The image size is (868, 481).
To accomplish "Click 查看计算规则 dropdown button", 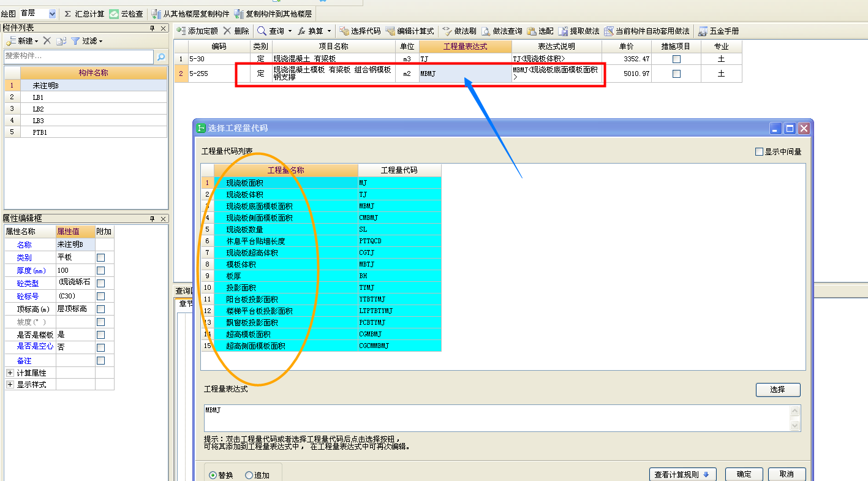I will (x=682, y=474).
